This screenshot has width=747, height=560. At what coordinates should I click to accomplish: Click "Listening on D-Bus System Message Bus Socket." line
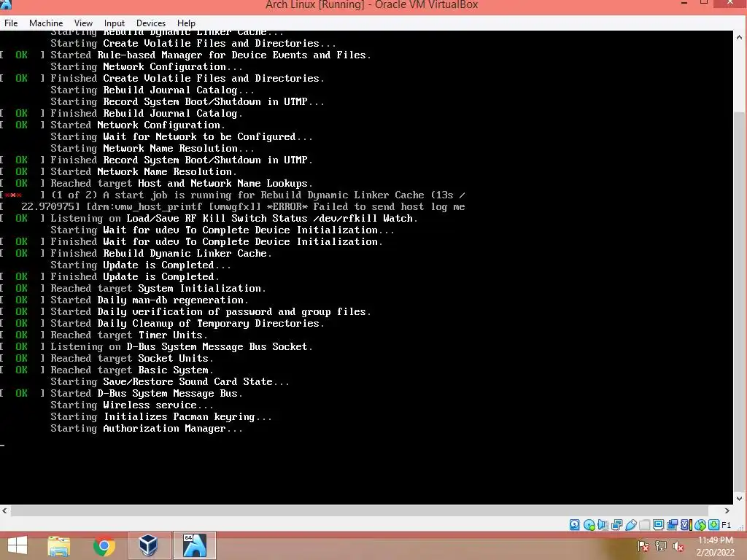[x=156, y=346]
